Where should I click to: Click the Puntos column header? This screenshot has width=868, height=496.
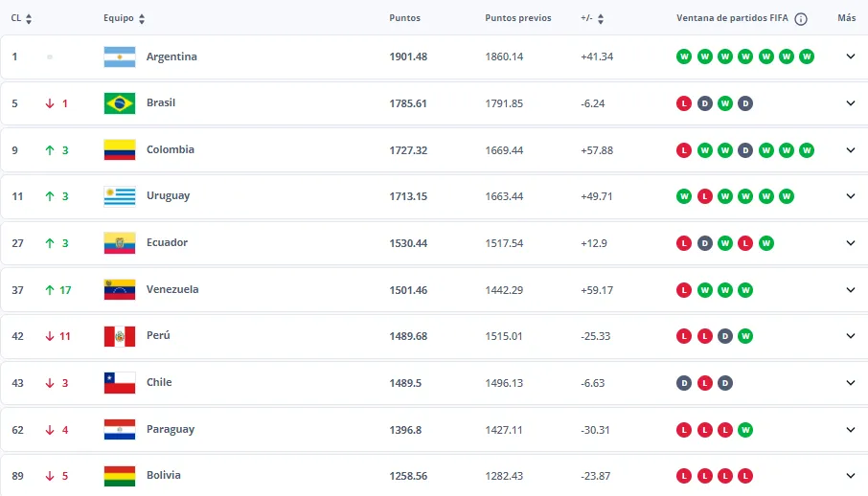404,18
